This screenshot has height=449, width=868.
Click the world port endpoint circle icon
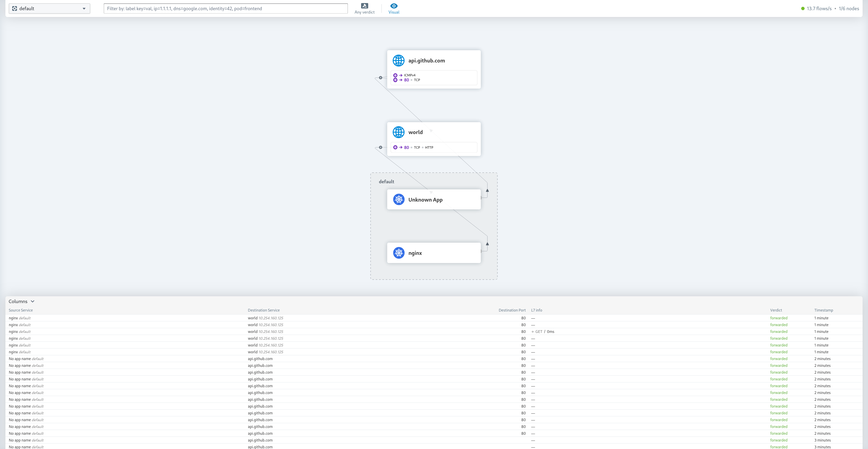click(x=395, y=147)
